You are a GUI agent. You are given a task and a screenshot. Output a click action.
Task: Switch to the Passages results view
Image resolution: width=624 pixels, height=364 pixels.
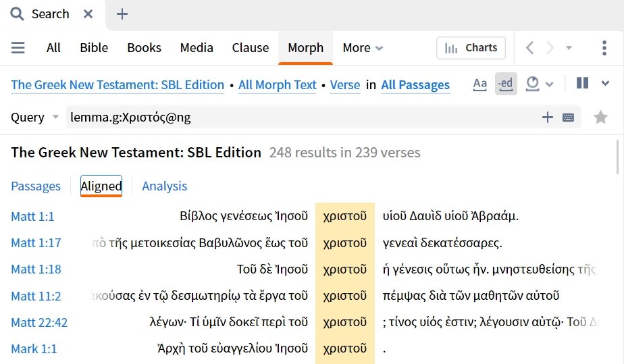(x=36, y=186)
